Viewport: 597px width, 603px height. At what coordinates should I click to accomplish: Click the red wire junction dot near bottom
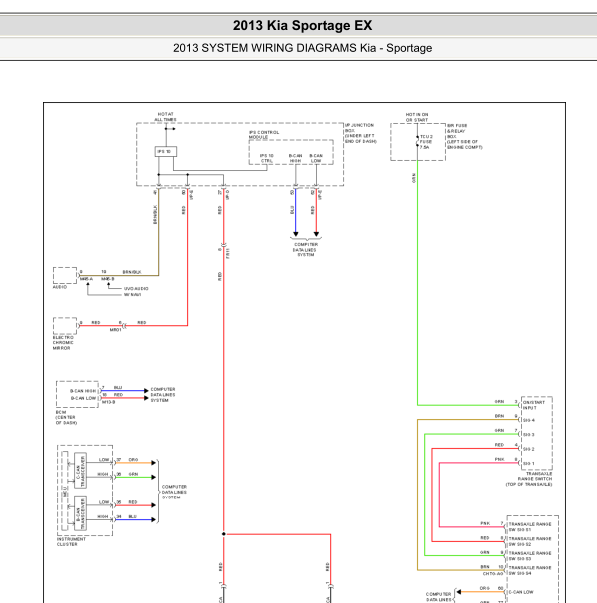tap(223, 534)
